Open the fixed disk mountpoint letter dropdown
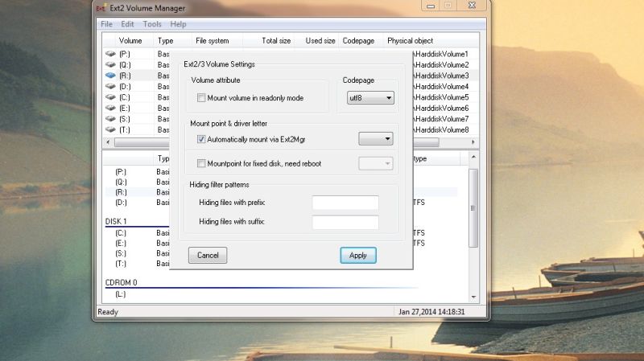This screenshot has height=361, width=644. 376,163
